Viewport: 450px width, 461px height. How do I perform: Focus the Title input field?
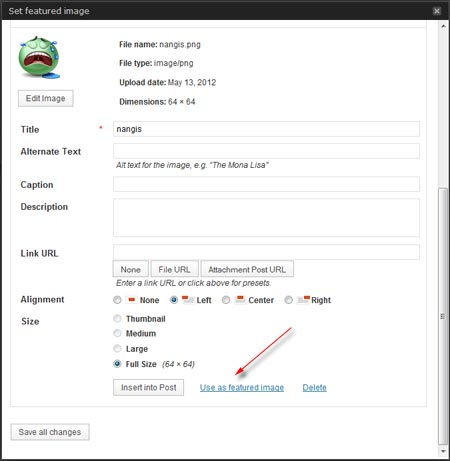point(266,129)
